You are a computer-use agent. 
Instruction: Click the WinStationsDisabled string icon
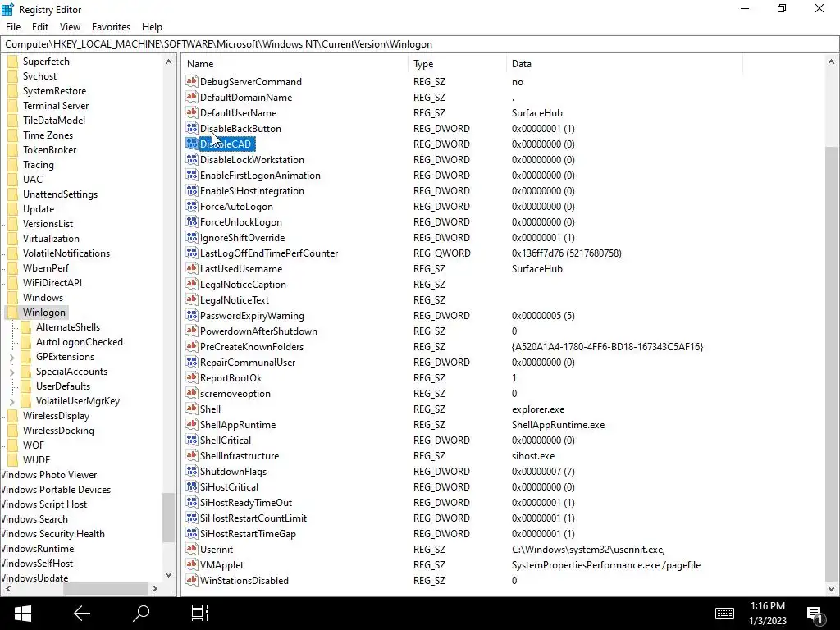[x=192, y=580]
